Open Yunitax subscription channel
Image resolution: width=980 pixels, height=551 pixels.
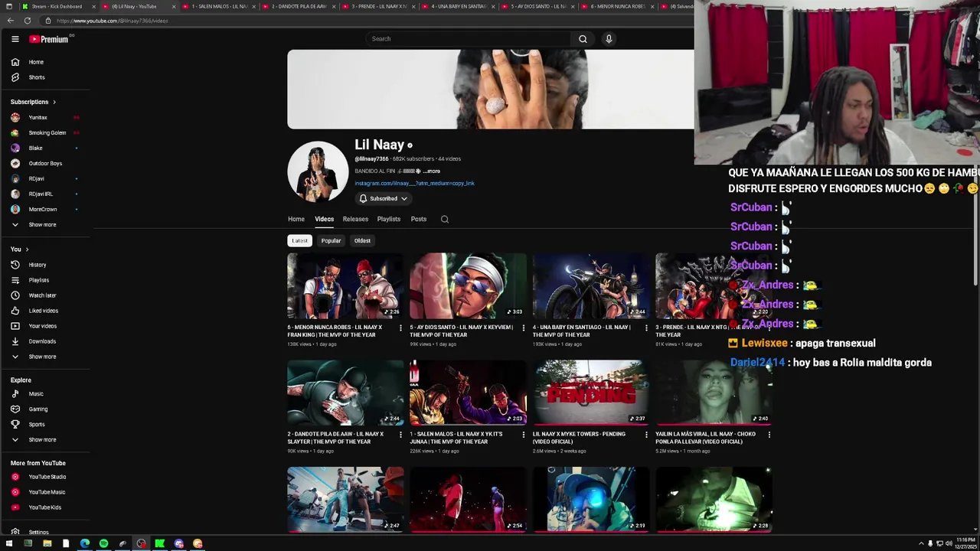(x=46, y=118)
